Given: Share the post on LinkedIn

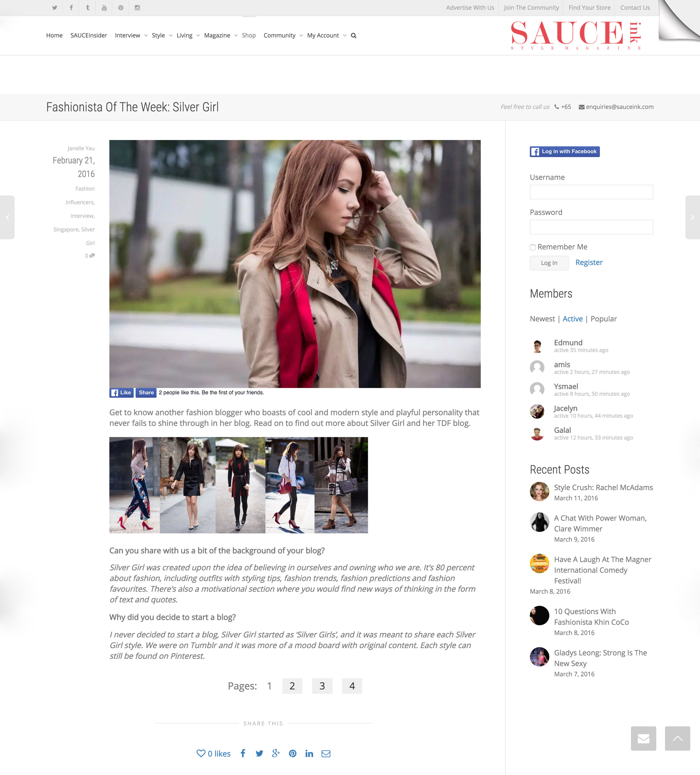Looking at the screenshot, I should (x=309, y=753).
